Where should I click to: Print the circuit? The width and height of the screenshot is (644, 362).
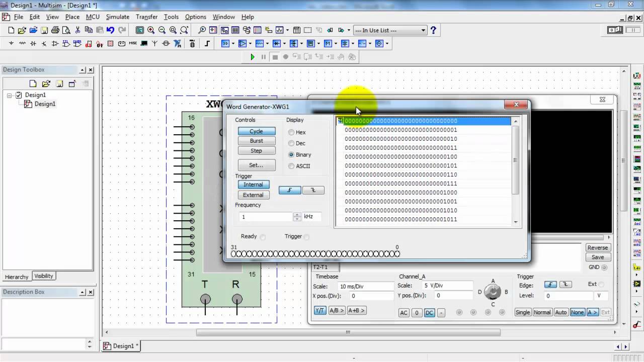(x=55, y=30)
